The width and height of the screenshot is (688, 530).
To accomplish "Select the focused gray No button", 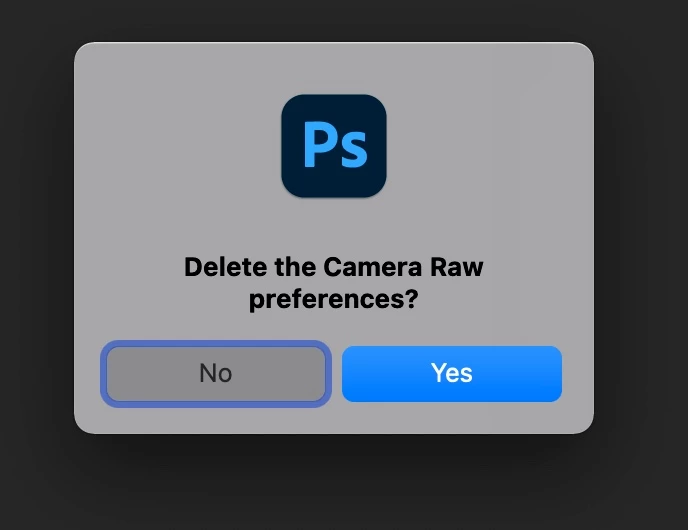I will [216, 373].
